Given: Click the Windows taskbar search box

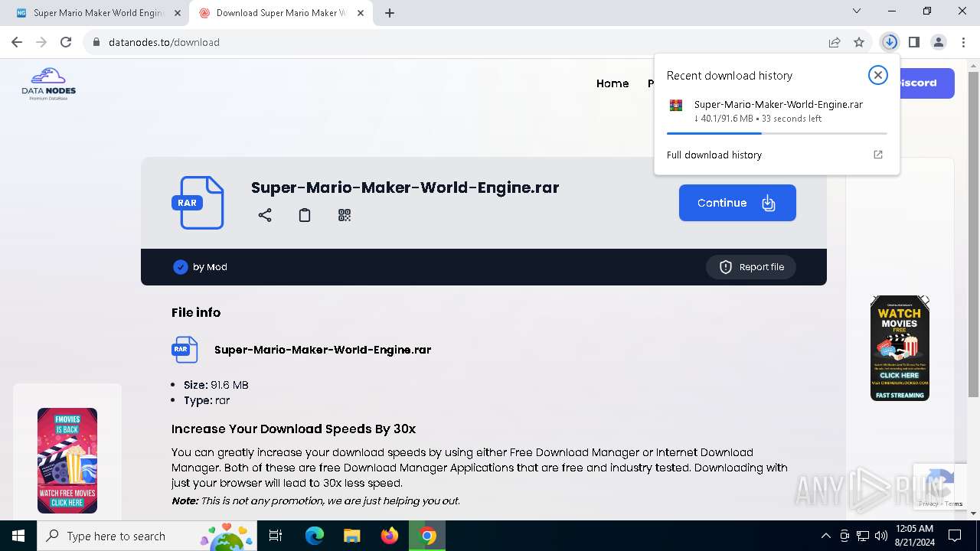Looking at the screenshot, I should pyautogui.click(x=145, y=536).
